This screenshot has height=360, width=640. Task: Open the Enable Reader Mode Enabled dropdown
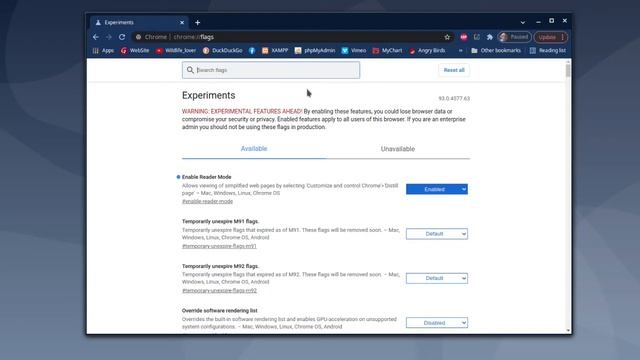pyautogui.click(x=437, y=189)
